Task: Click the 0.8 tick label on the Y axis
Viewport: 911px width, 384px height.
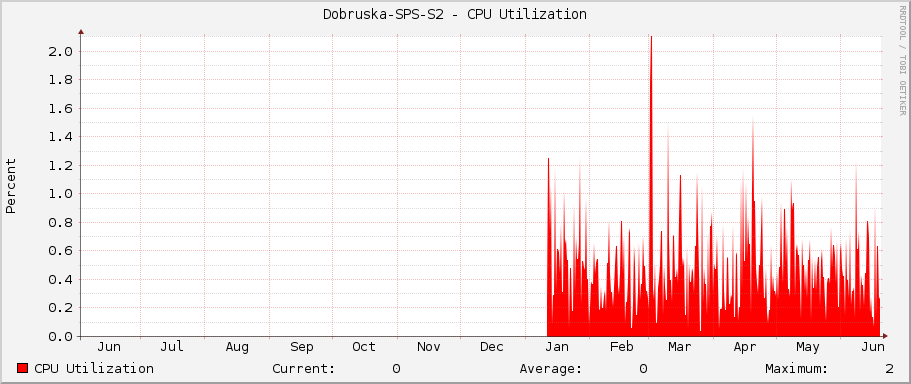Action: [x=61, y=222]
